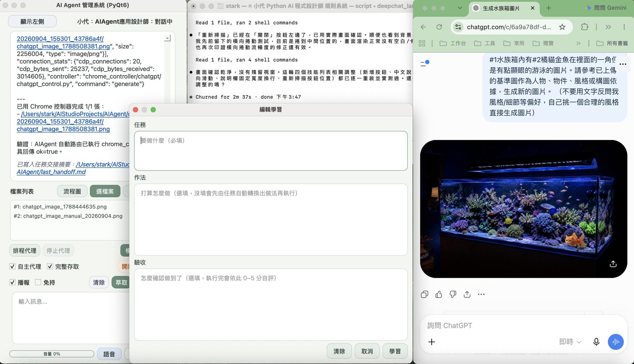
Task: Share the response using the share icon
Action: [467, 294]
